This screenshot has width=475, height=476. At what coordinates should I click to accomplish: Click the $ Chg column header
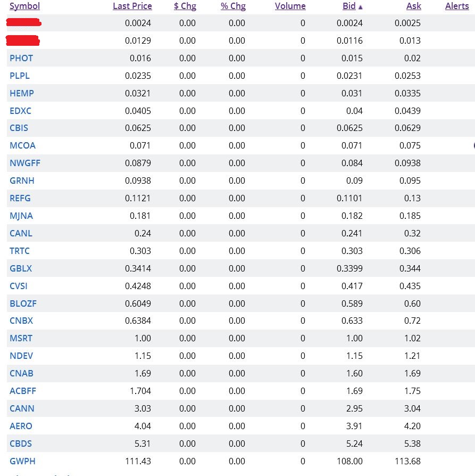tap(185, 6)
